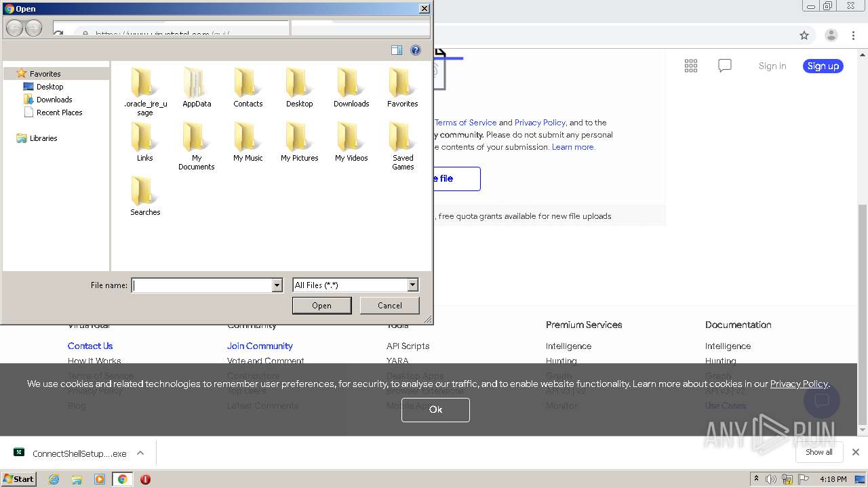Screen dimensions: 868x488
Task: Select the Desktop folder in file list
Action: 299,87
